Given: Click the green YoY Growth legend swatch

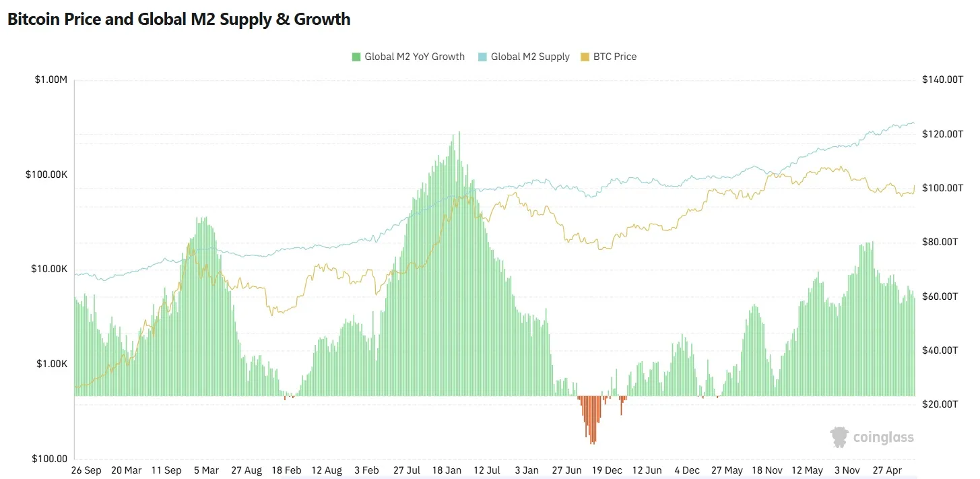Looking at the screenshot, I should click(x=356, y=57).
